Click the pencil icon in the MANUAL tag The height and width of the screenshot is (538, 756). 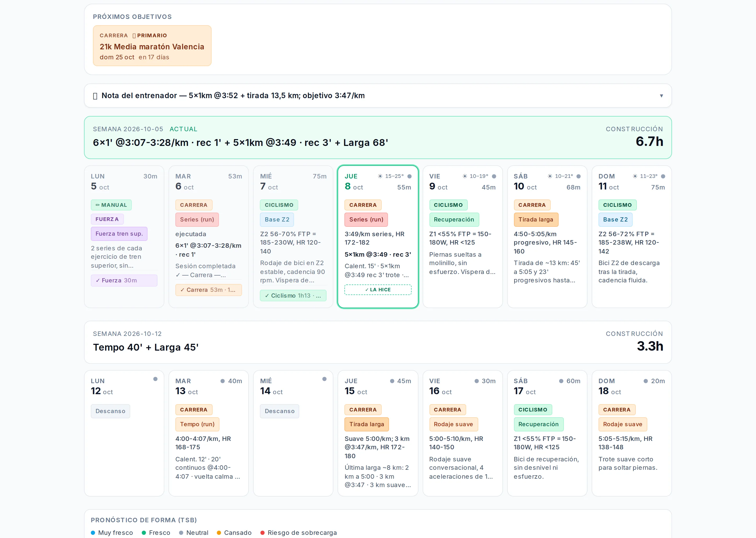(97, 205)
